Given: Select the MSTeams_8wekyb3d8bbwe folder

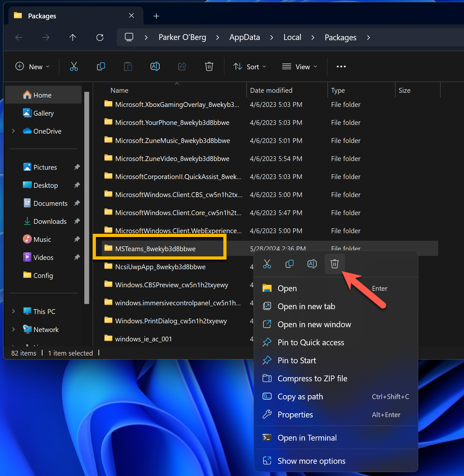Looking at the screenshot, I should [x=155, y=249].
